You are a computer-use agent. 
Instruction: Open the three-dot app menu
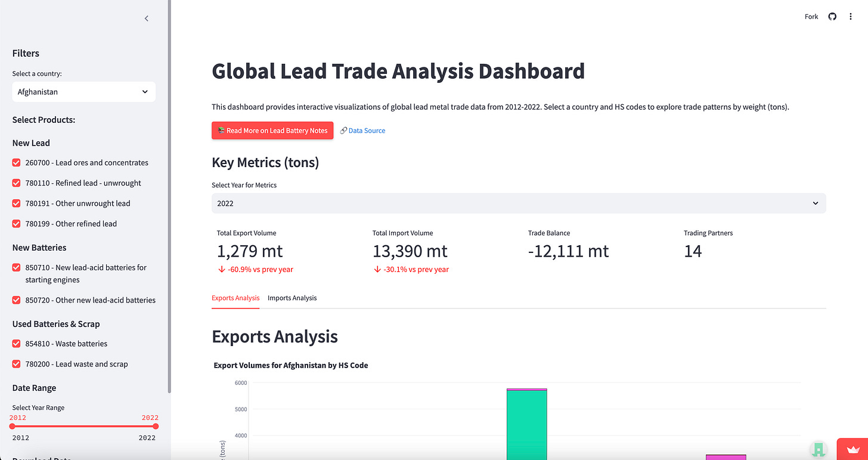tap(851, 17)
